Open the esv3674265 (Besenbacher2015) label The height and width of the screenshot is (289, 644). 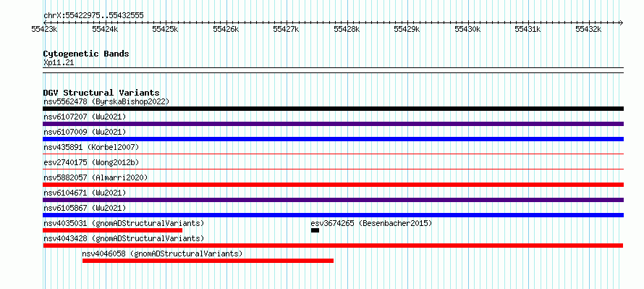pos(371,223)
